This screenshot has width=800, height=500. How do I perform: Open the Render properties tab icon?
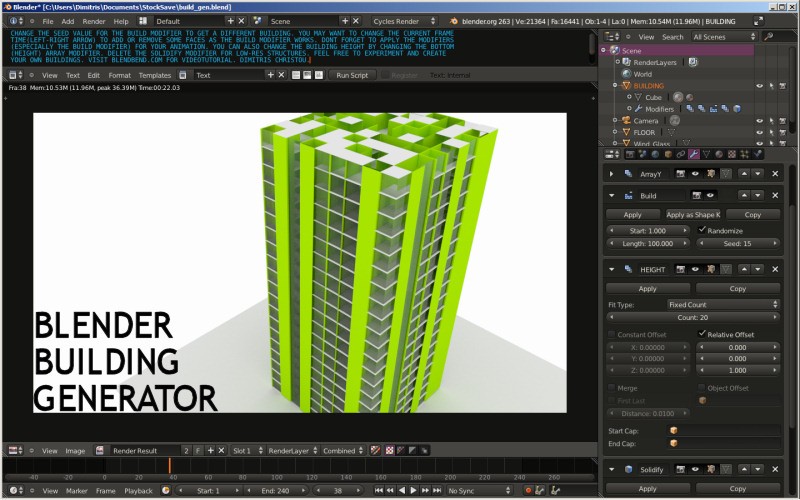(630, 154)
